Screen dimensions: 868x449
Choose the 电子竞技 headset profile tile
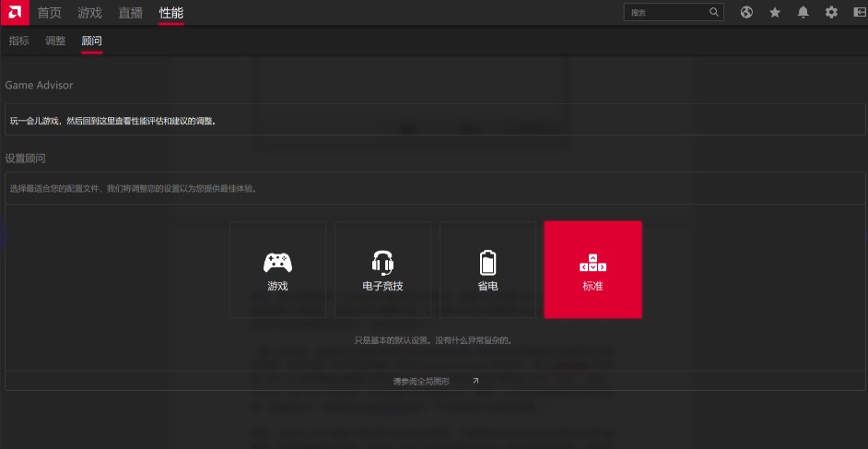pos(382,269)
